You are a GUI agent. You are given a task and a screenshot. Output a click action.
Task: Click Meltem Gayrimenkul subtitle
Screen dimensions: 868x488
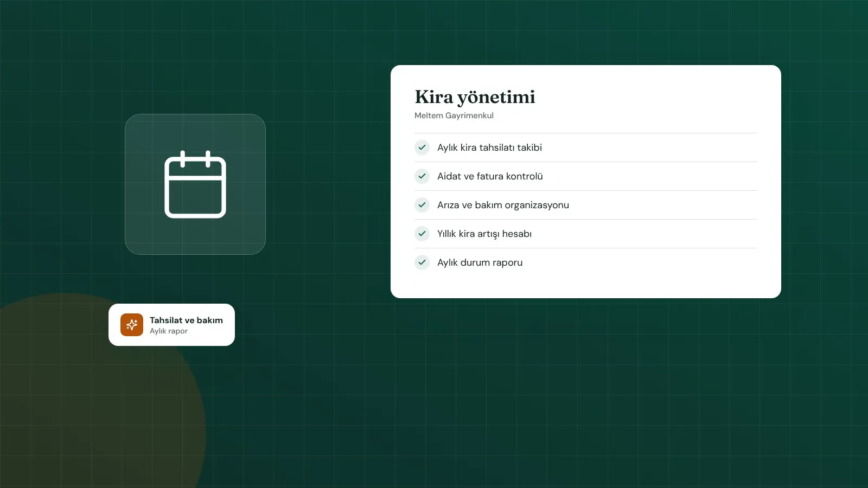coord(454,115)
